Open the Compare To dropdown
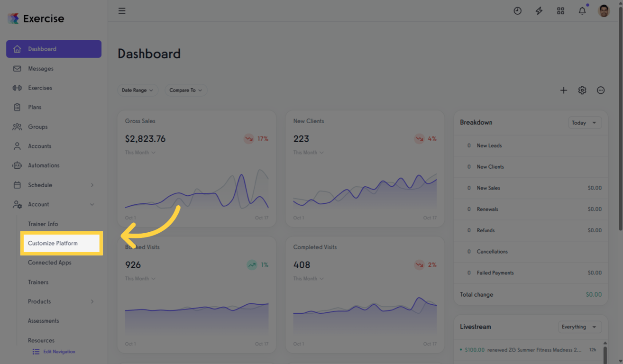Viewport: 623px width, 364px height. 186,90
